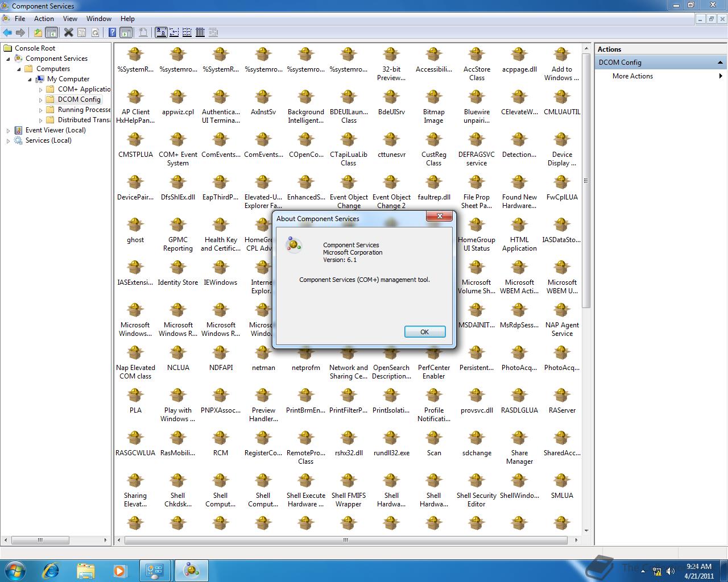
Task: Collapse the Computers tree node
Action: (x=19, y=69)
